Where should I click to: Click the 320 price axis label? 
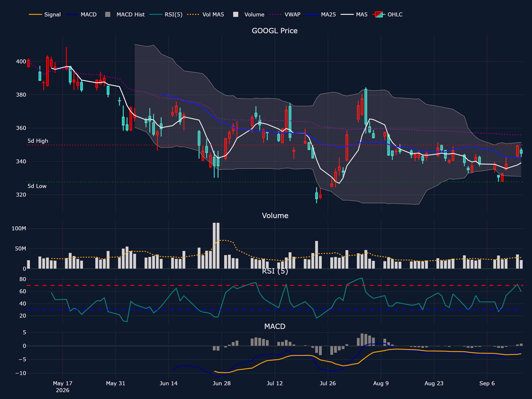point(21,195)
